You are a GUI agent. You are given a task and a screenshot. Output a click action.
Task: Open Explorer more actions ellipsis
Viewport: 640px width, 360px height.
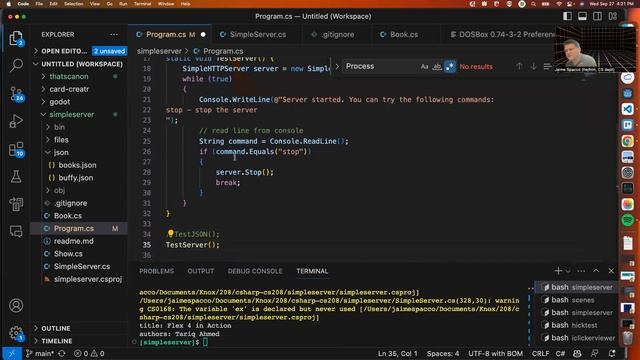(x=114, y=35)
